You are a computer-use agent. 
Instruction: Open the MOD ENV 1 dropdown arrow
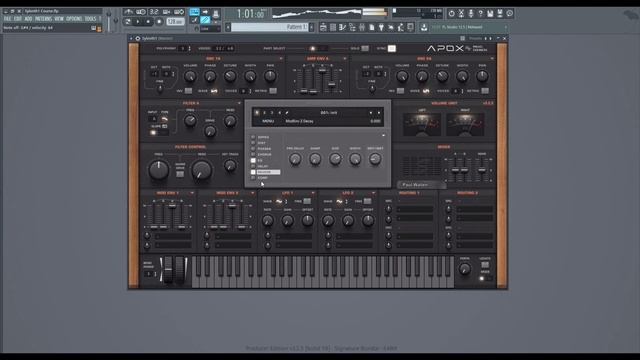(192, 193)
